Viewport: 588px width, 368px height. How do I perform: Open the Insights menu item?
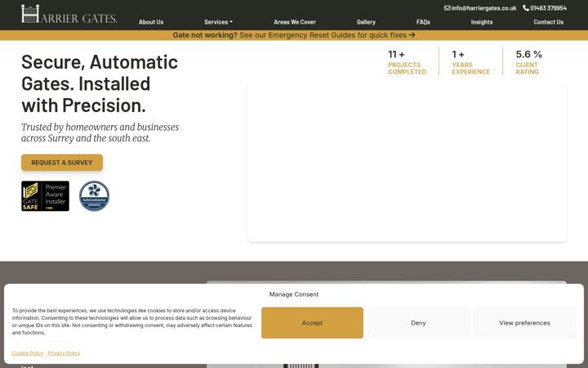pos(482,22)
